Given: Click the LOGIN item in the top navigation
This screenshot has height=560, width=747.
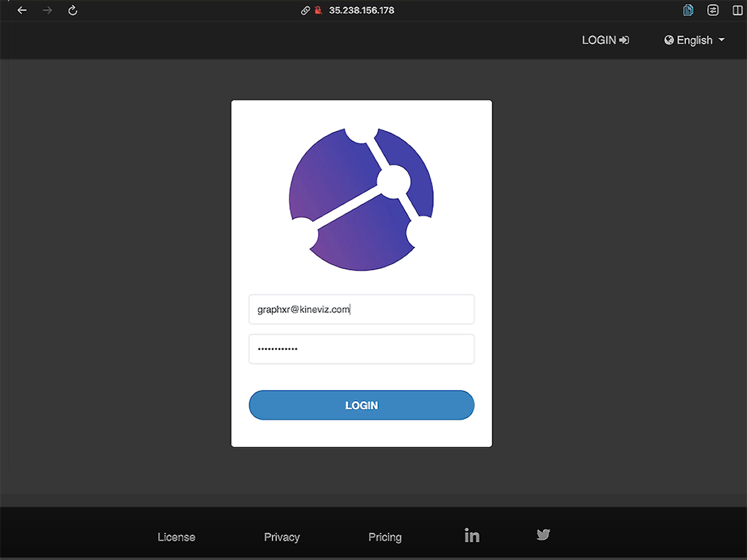Looking at the screenshot, I should click(x=605, y=40).
